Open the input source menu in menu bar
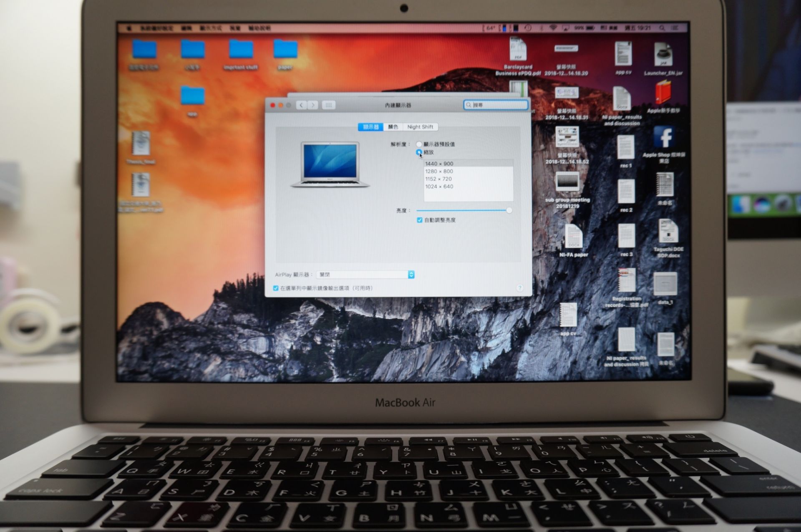This screenshot has height=532, width=801. coord(609,28)
